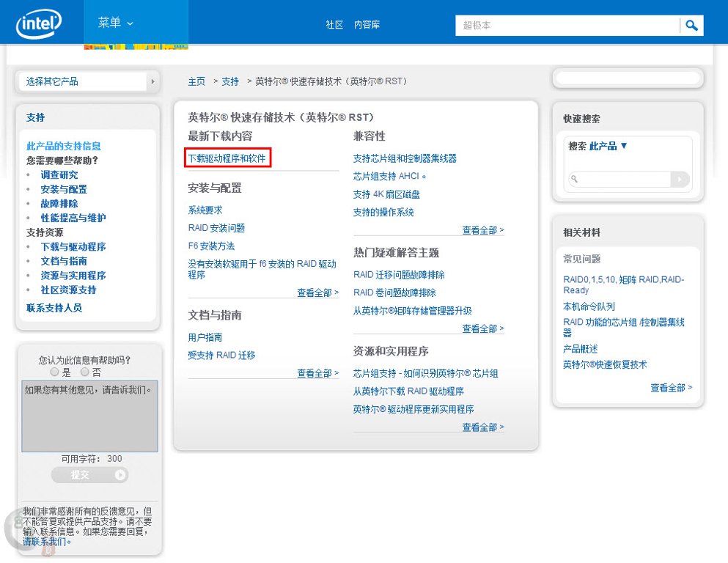This screenshot has height=563, width=728.
Task: Open 下载与驱动程序 in sidebar
Action: tap(73, 247)
